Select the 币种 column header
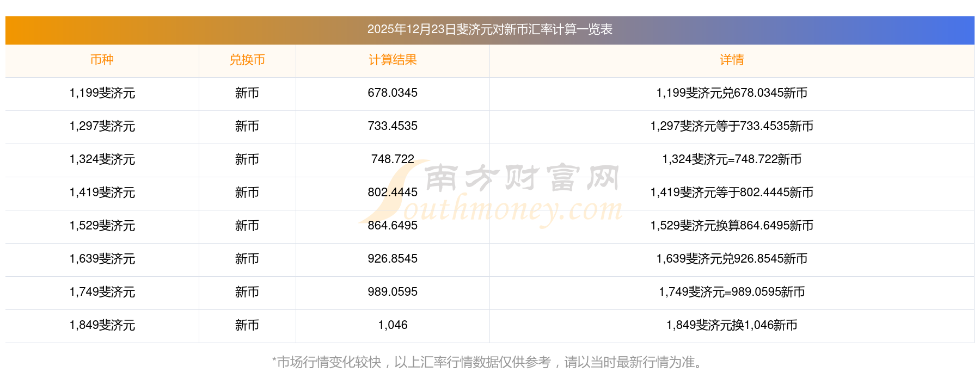The height and width of the screenshot is (379, 980). click(102, 60)
